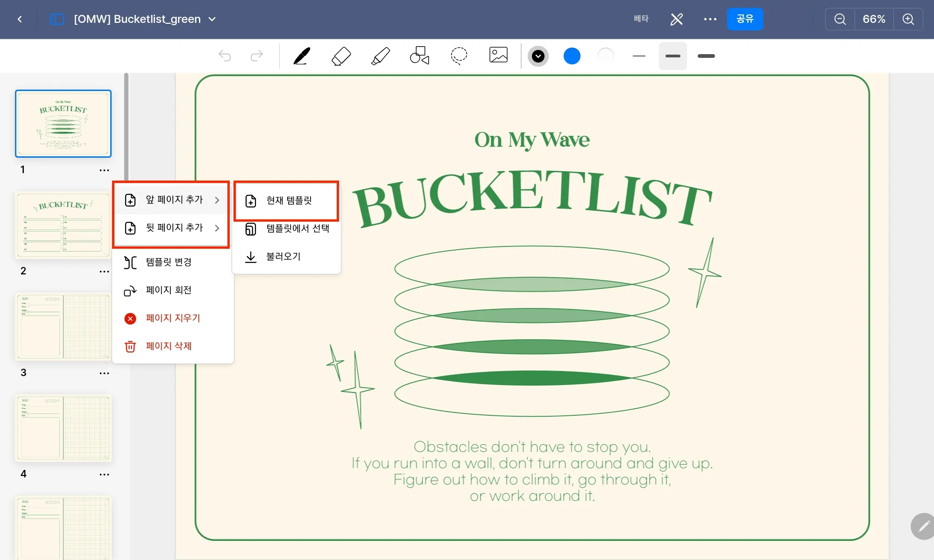Screen dimensions: 934x560
Task: Pick the blue color swatch
Action: 572,56
